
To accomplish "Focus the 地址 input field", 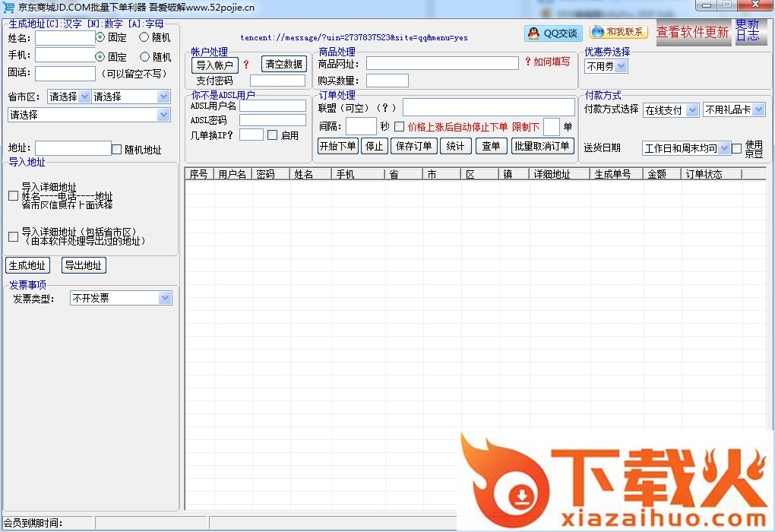I will (x=73, y=148).
